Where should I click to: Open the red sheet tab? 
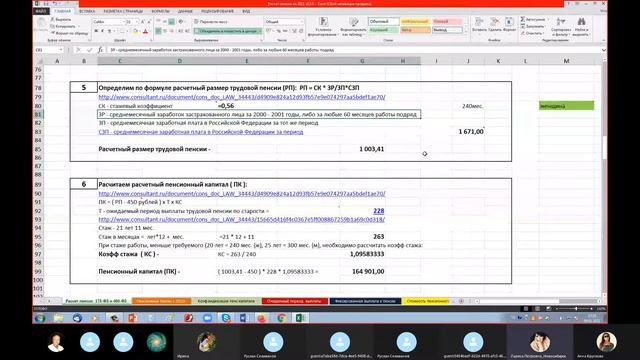tap(294, 301)
